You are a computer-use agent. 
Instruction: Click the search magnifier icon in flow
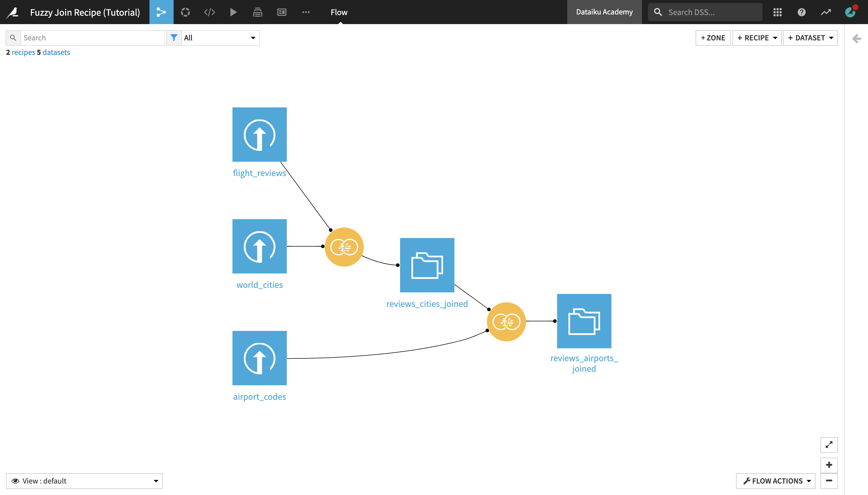[x=13, y=38]
